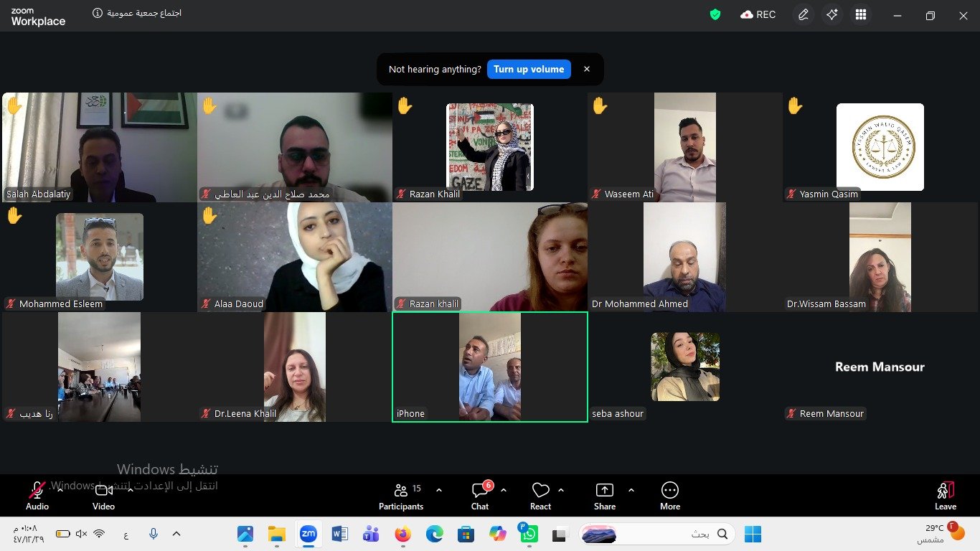
Task: Click the 'Dr.Leena Khalil' name label
Action: click(x=245, y=414)
